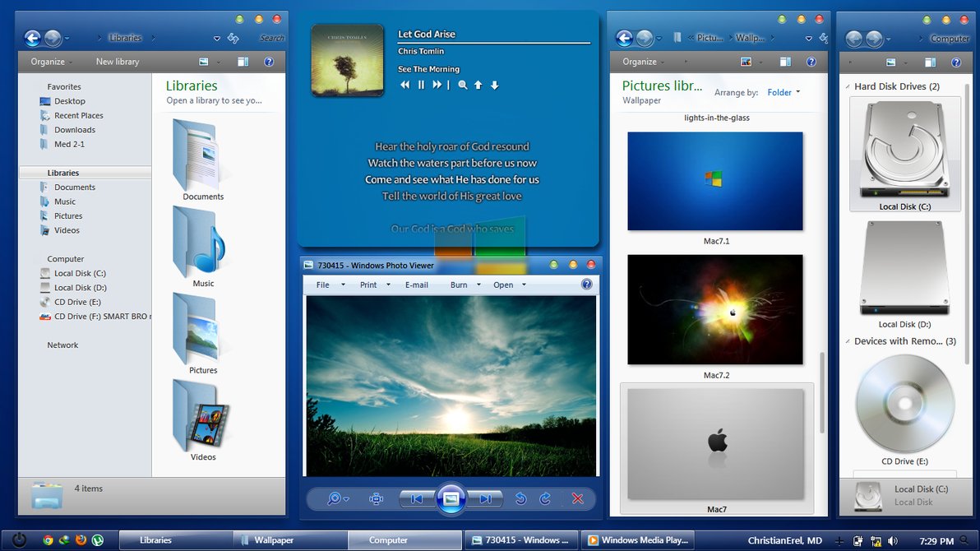Open the Arrange by Folder dropdown
This screenshot has width=980, height=551.
(784, 93)
